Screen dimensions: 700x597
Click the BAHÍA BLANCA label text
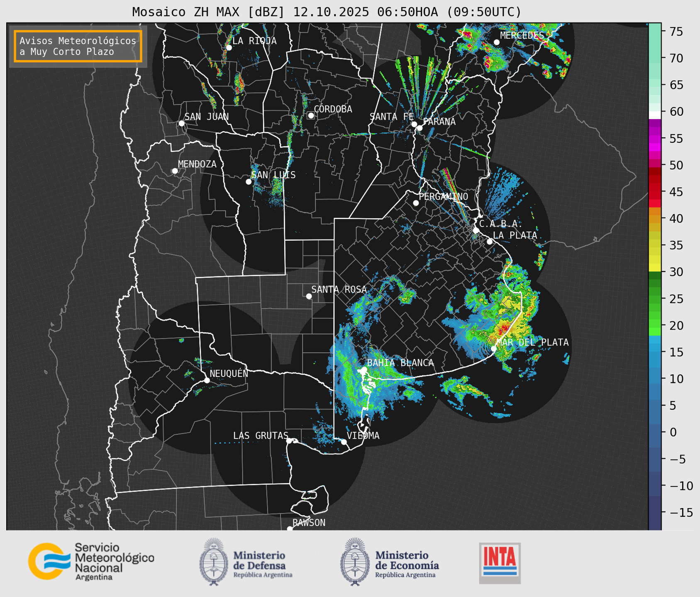click(x=400, y=363)
